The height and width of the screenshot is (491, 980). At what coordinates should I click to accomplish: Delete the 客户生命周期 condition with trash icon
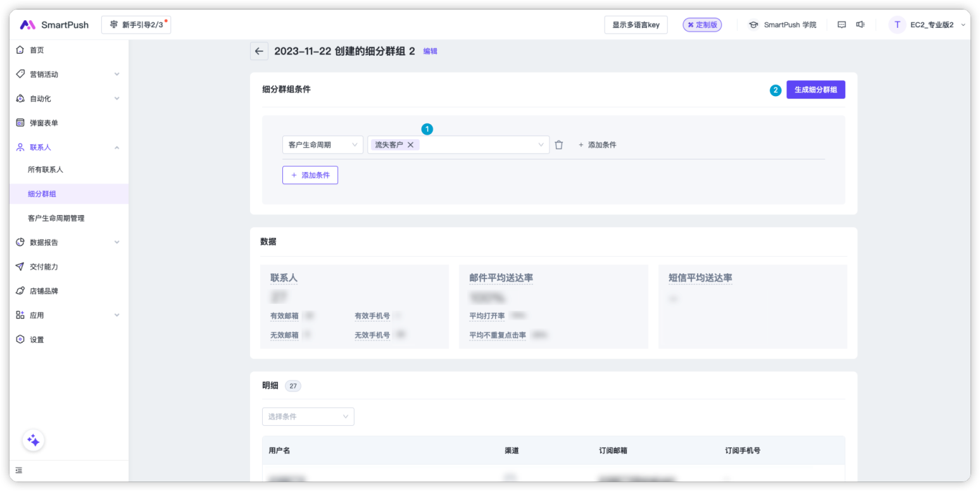coord(558,145)
